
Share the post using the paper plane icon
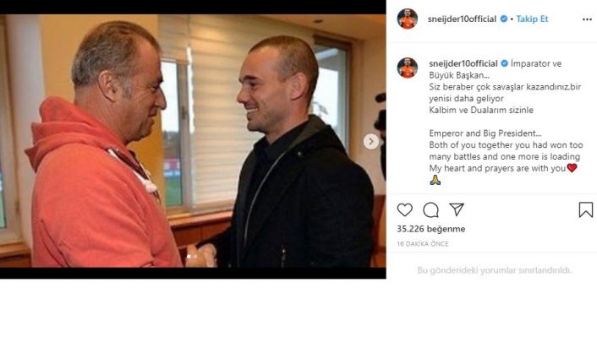[456, 209]
